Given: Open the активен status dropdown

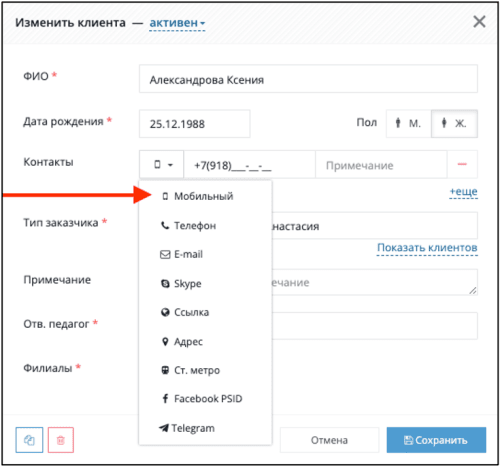Looking at the screenshot, I should (x=177, y=23).
